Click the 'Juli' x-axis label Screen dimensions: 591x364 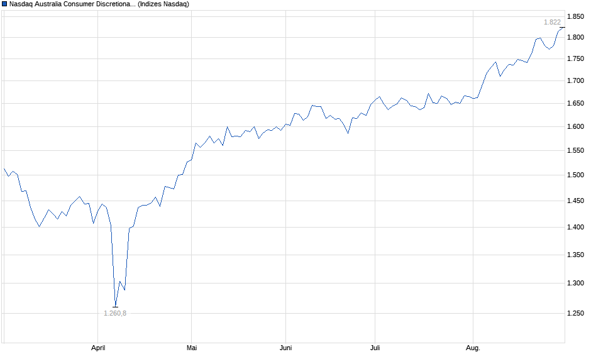tap(375, 348)
